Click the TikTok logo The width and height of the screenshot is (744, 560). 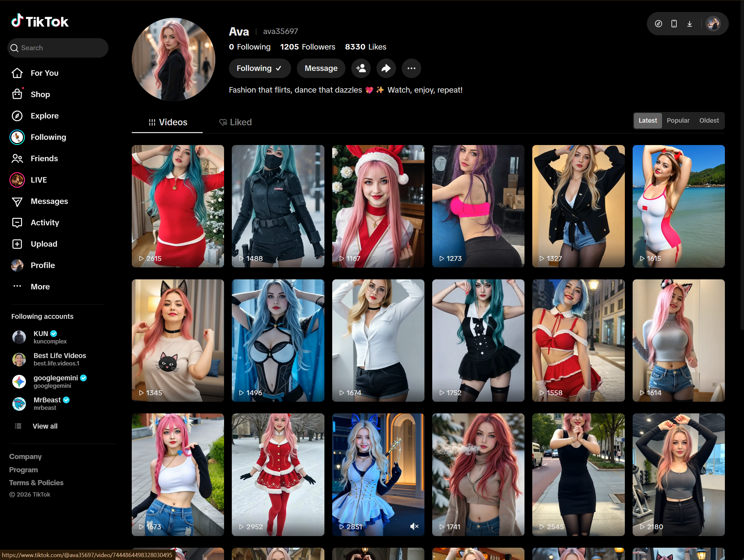tap(40, 21)
